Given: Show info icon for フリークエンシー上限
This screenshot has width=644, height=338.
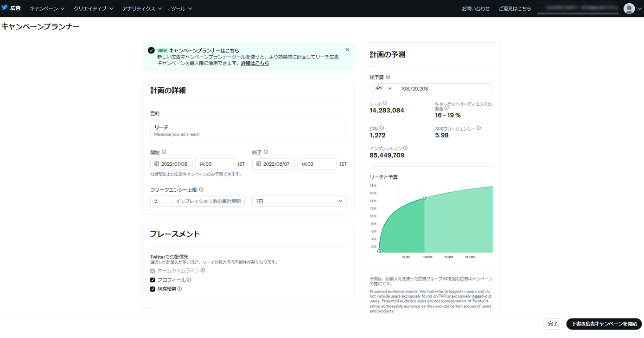Looking at the screenshot, I should 201,189.
